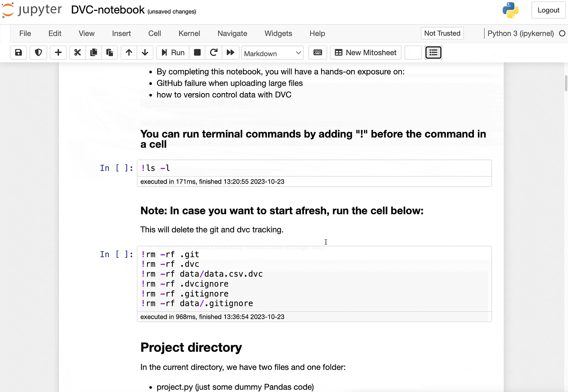Click the 'Note: In case you want to start afresh' heading

(282, 211)
